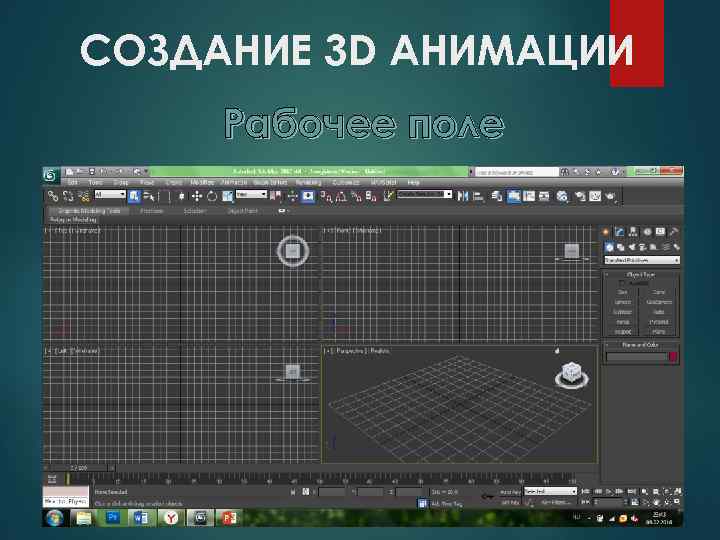Click the Unlink Selection tool
This screenshot has width=720, height=540.
click(68, 197)
